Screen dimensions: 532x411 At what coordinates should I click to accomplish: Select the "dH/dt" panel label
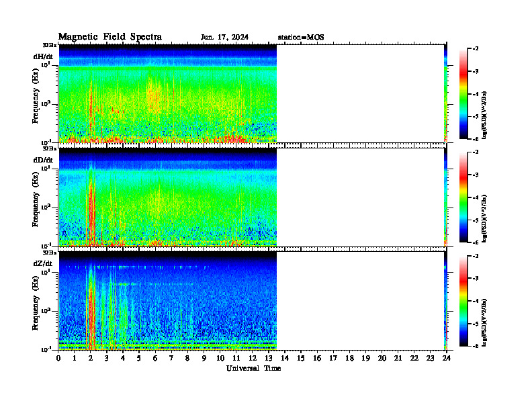coord(43,56)
